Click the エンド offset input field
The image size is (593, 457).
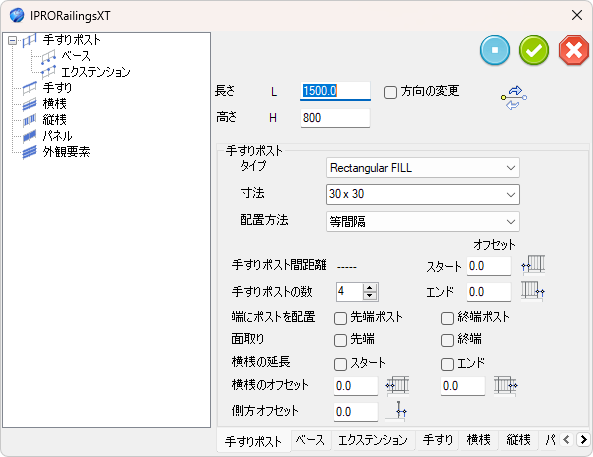click(x=489, y=292)
